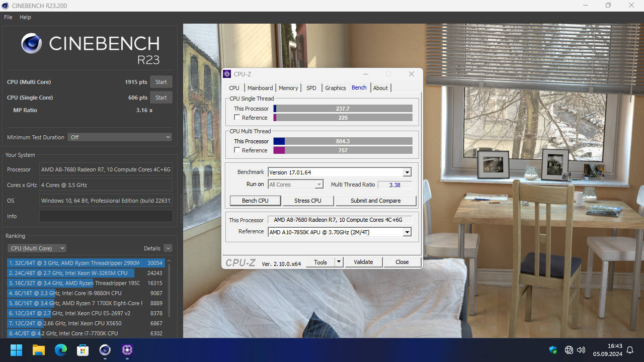Open File Explorer from the taskbar
This screenshot has width=644, height=362.
[38, 349]
